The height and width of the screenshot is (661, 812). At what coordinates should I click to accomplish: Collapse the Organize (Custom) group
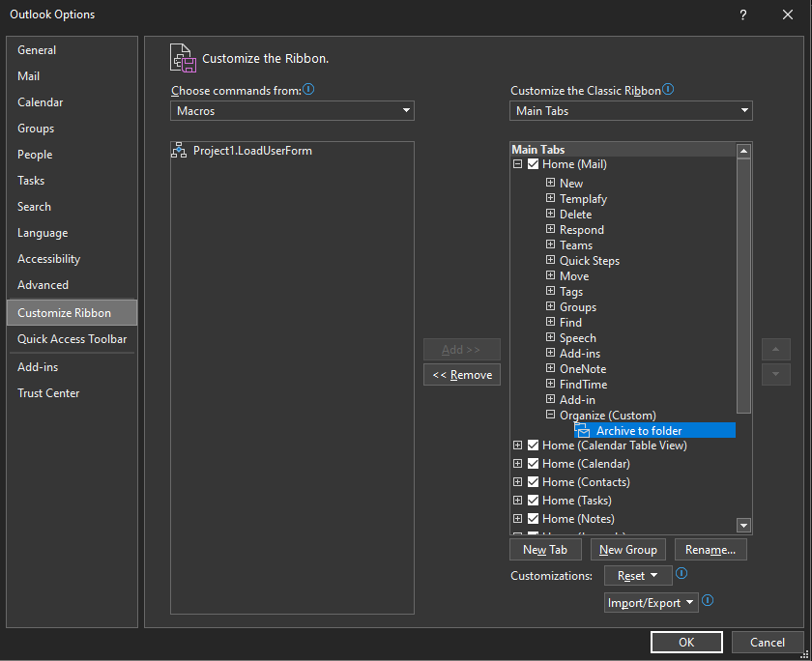(550, 415)
